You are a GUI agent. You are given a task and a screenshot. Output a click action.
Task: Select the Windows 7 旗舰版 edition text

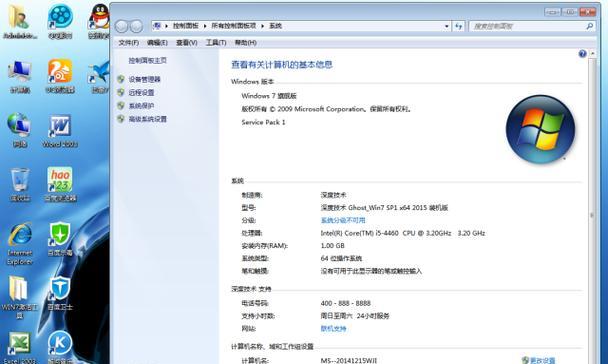pyautogui.click(x=269, y=96)
